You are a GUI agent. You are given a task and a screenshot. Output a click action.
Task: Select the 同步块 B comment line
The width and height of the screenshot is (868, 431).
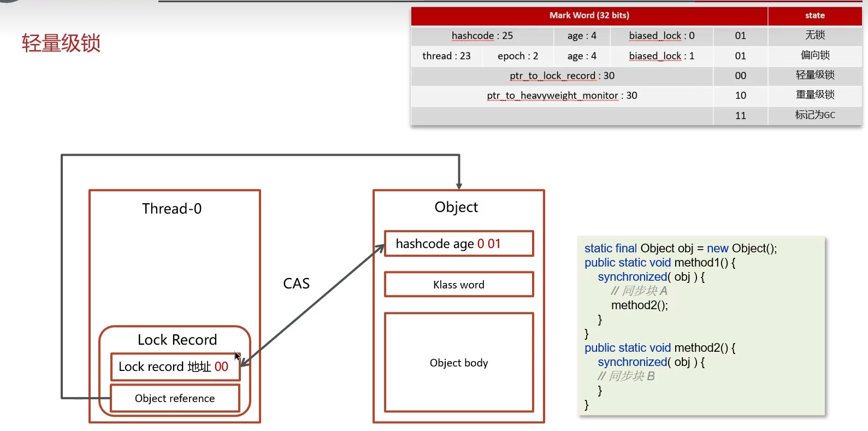626,376
